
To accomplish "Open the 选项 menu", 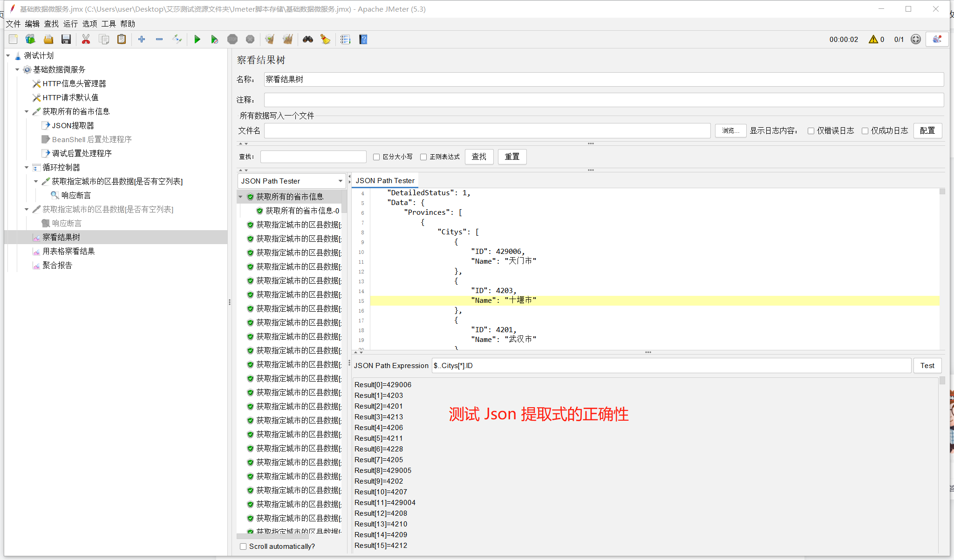I will [89, 24].
